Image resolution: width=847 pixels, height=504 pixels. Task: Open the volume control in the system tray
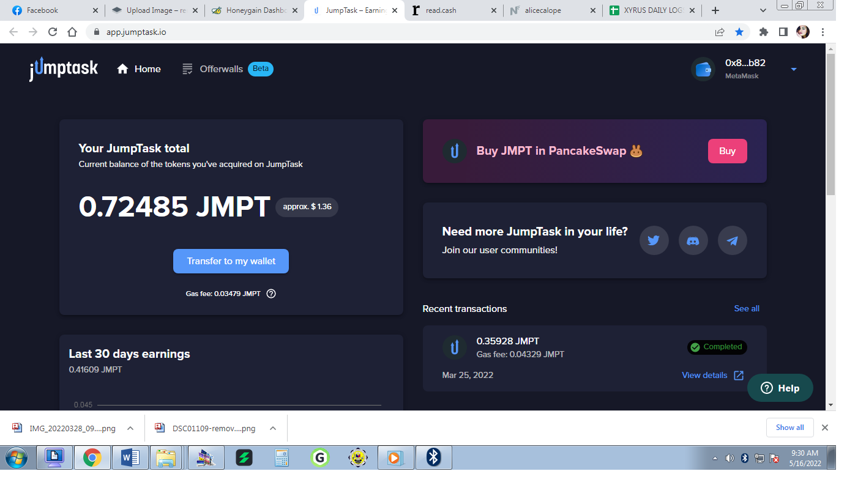[729, 458]
